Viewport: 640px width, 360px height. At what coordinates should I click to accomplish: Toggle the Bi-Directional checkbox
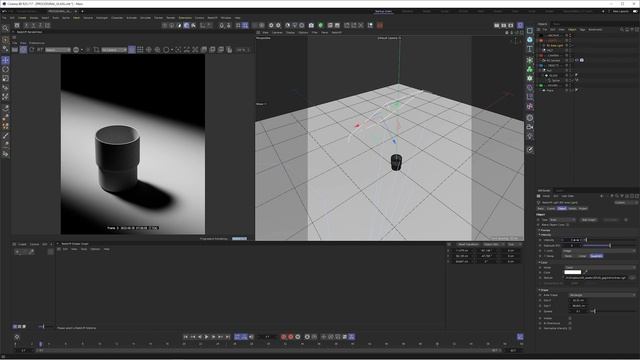point(570,323)
